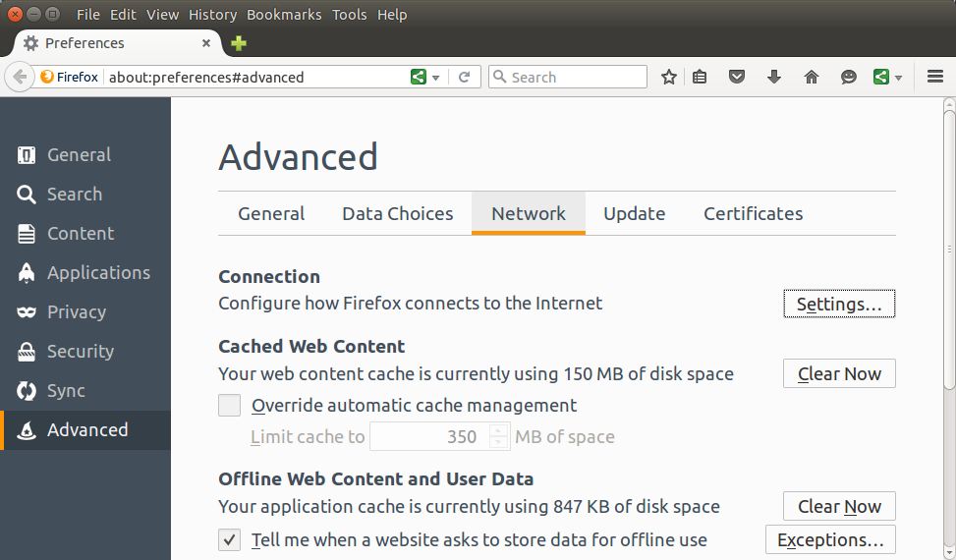The height and width of the screenshot is (560, 956).
Task: Expand the toolbar share dropdown arrow
Action: point(899,78)
